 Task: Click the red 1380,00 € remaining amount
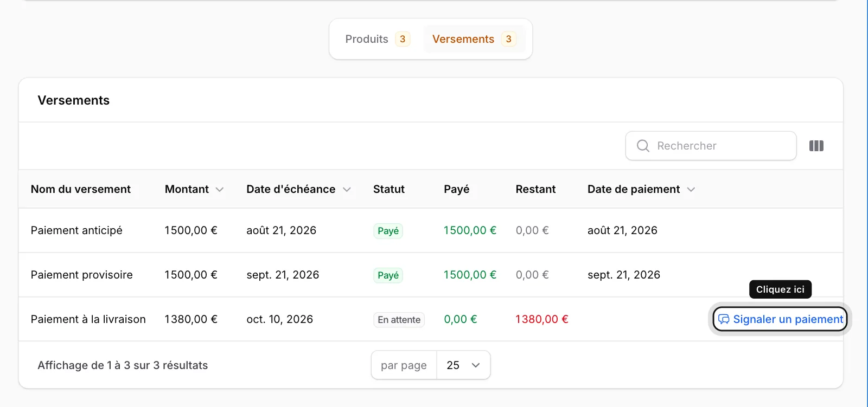point(542,319)
